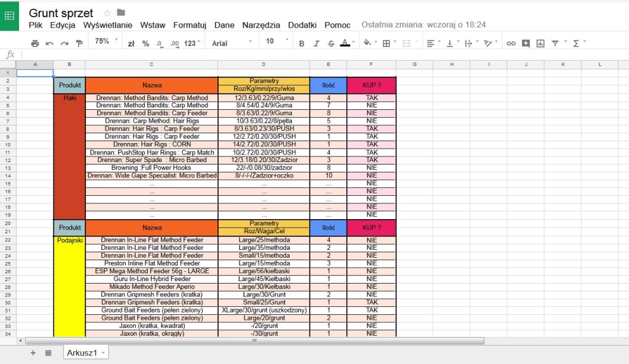Open the borders tool
This screenshot has height=364, width=629.
coord(386,44)
